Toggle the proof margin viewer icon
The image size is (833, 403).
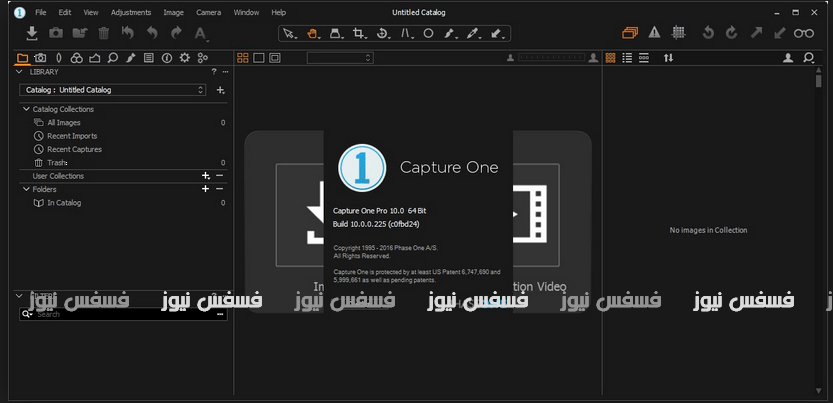[275, 58]
